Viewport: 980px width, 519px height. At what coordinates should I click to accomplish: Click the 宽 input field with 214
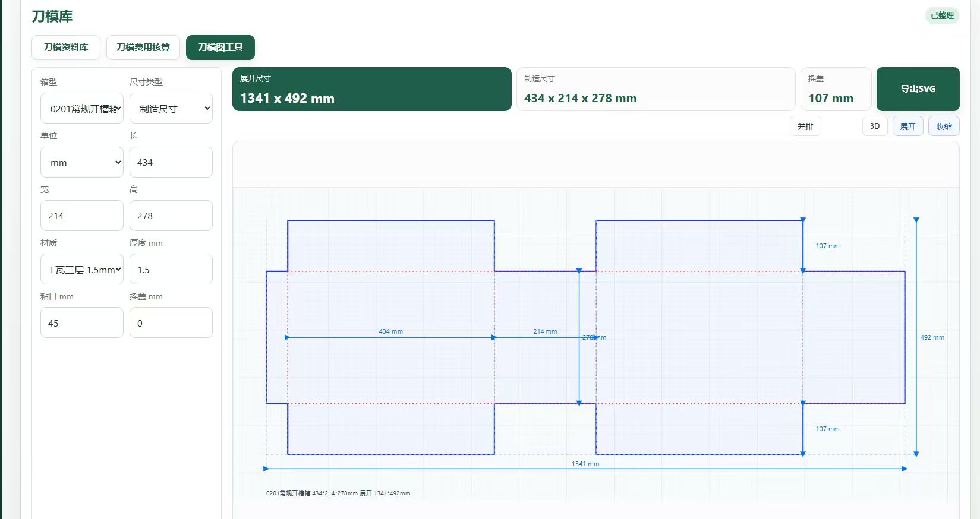pos(82,216)
